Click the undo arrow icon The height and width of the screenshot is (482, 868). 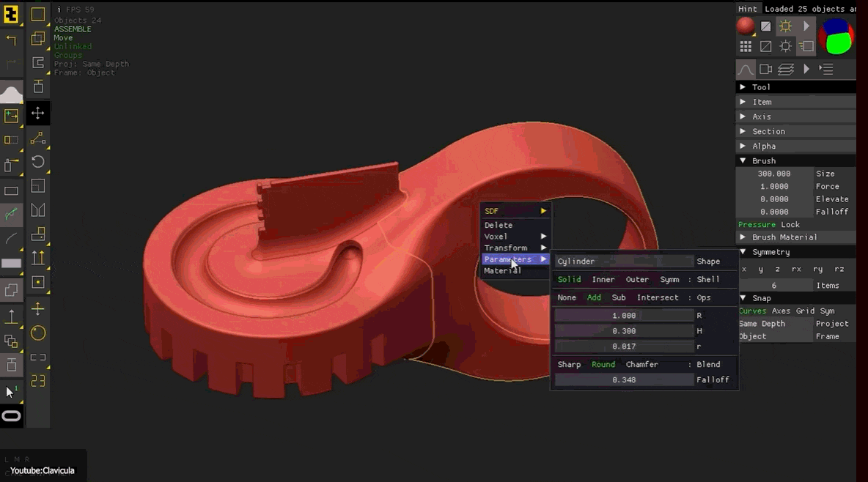[11, 40]
